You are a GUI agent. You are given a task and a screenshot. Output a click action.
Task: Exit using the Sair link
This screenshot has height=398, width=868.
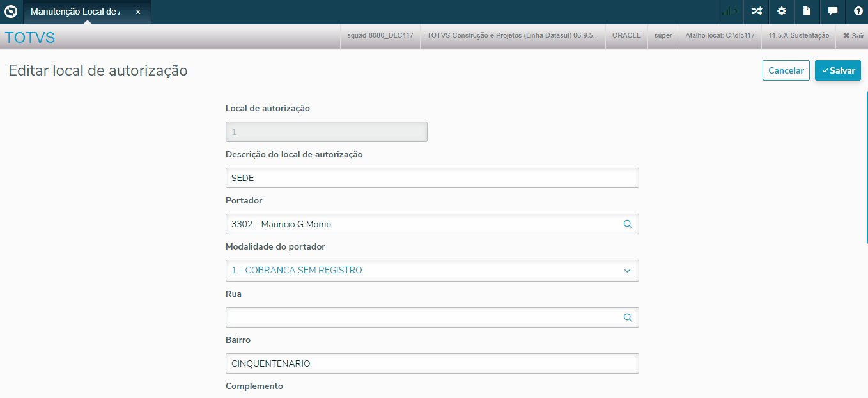pyautogui.click(x=853, y=36)
